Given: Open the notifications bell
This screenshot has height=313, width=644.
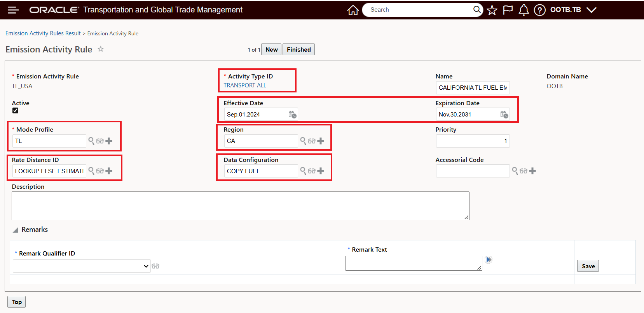Looking at the screenshot, I should 524,10.
